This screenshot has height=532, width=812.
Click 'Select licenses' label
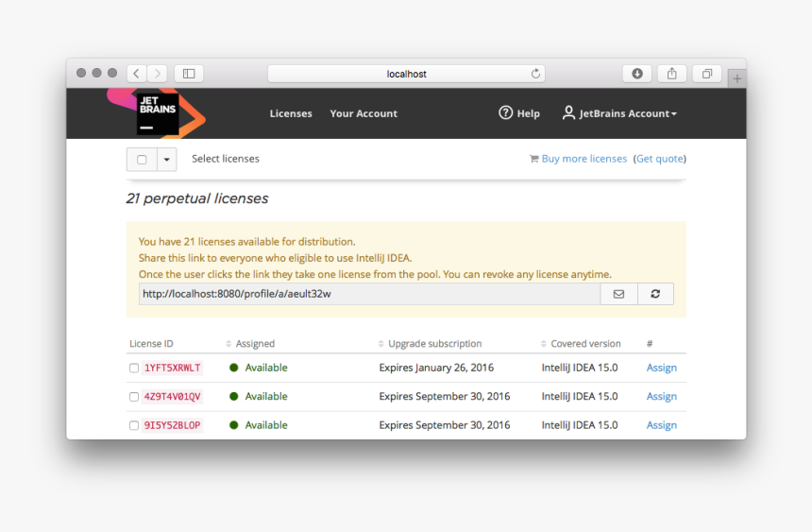pyautogui.click(x=226, y=159)
